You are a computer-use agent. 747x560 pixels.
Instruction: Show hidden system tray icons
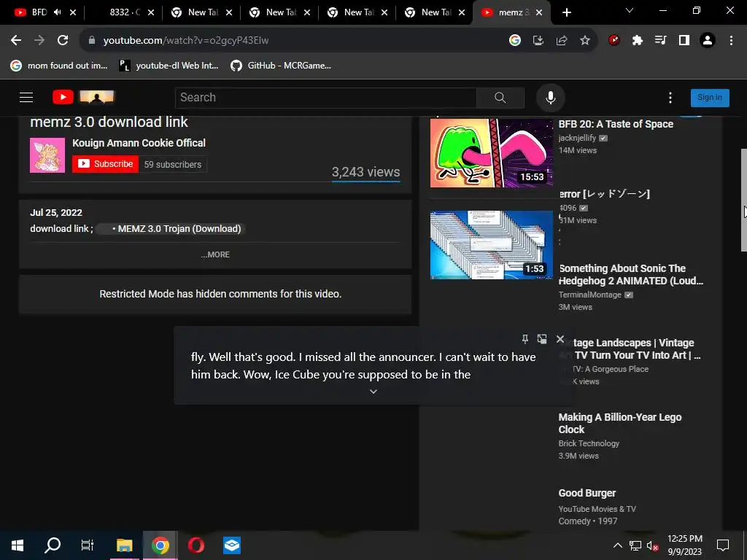click(x=617, y=545)
